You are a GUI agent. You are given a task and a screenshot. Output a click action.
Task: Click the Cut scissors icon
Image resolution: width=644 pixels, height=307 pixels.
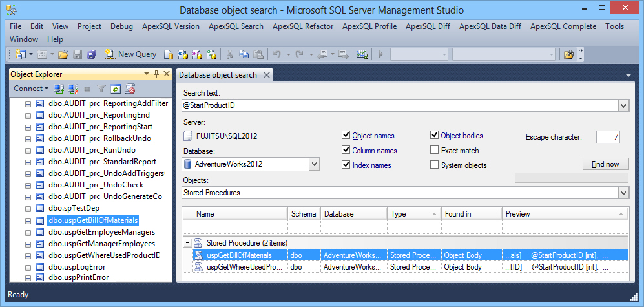(x=230, y=54)
